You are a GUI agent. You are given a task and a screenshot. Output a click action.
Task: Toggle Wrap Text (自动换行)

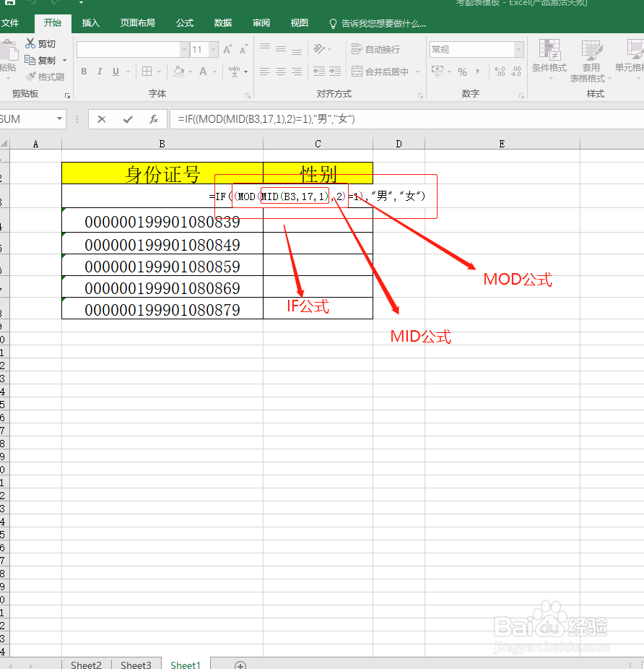[x=375, y=50]
